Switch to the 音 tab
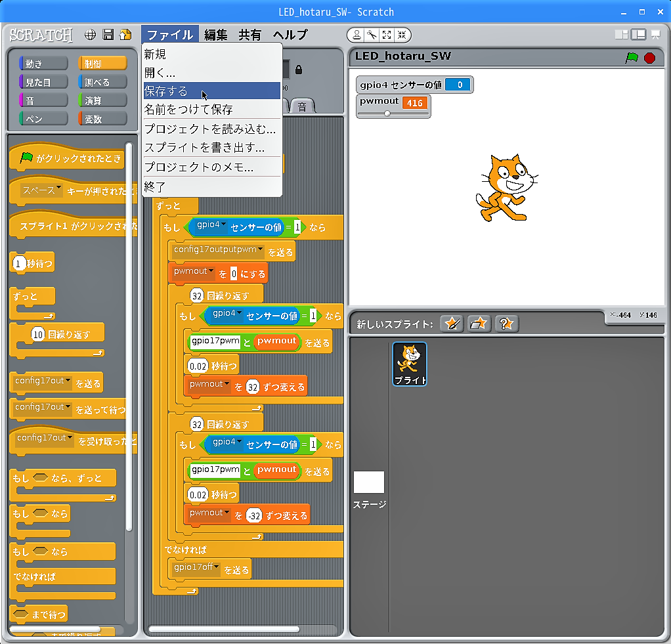Image resolution: width=671 pixels, height=644 pixels. (x=303, y=106)
